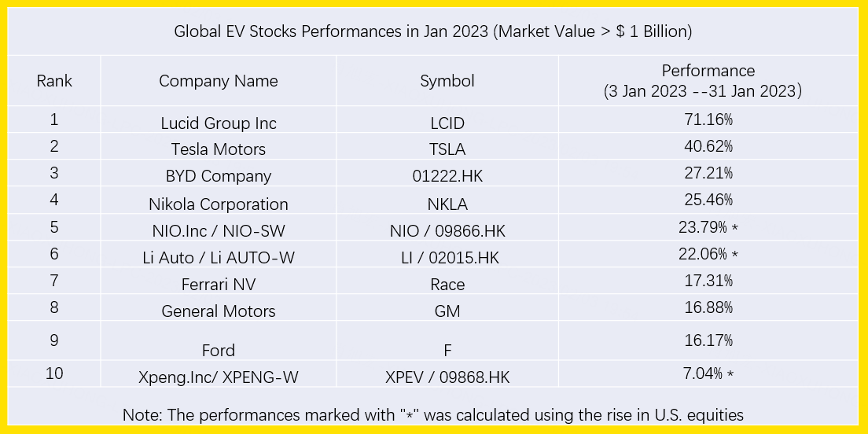
Task: Select the Symbol column header
Action: (447, 81)
